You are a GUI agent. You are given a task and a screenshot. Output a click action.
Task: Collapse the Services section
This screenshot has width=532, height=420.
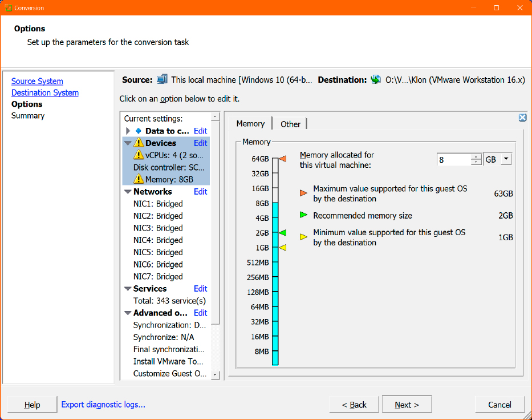[x=128, y=289]
